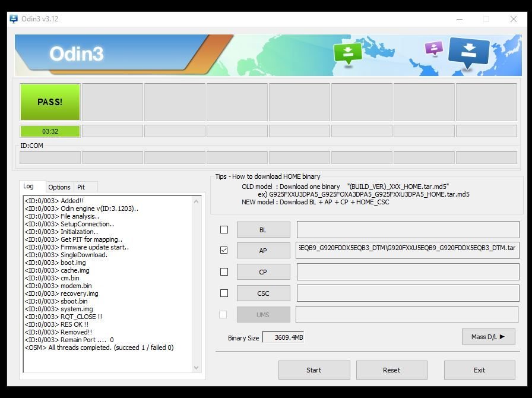
Task: Uncheck the AP checkbox
Action: (x=224, y=250)
